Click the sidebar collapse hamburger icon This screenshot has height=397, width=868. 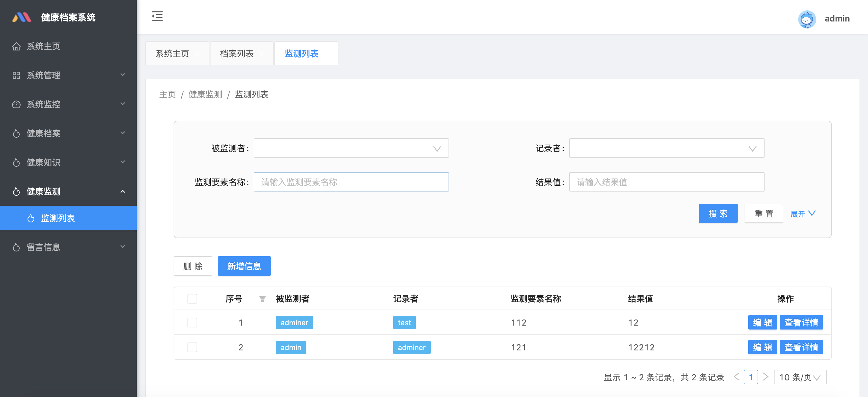(x=157, y=16)
